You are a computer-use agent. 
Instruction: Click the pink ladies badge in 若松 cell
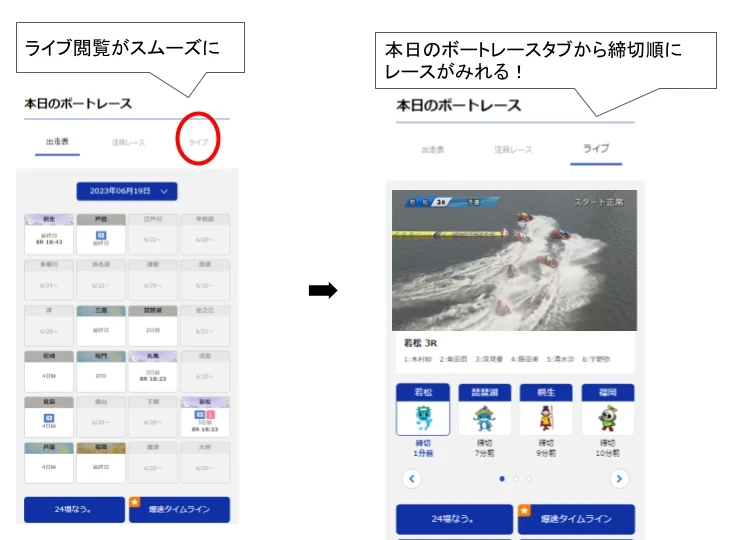click(210, 414)
